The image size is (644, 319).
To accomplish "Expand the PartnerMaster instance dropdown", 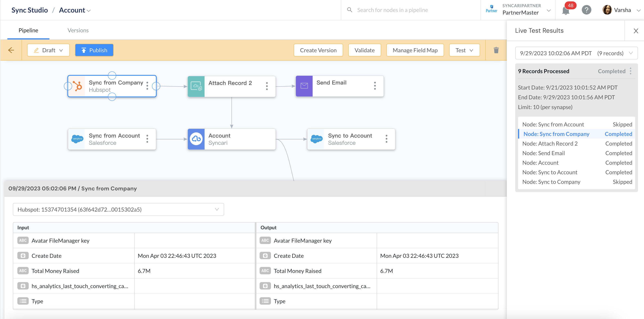I will (x=548, y=11).
